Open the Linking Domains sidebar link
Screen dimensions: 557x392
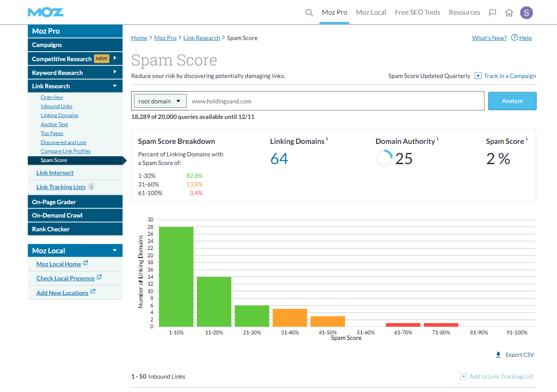59,115
